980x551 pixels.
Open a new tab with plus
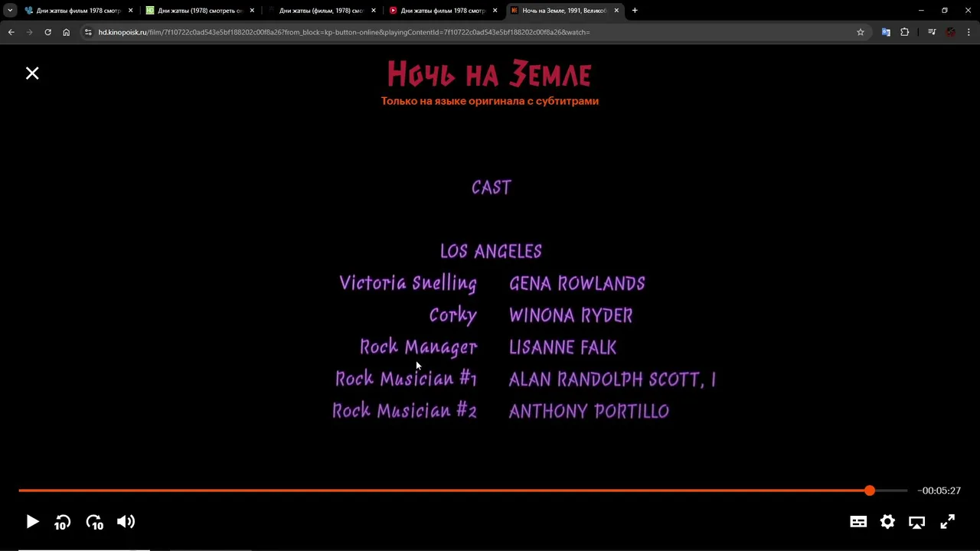(x=635, y=11)
